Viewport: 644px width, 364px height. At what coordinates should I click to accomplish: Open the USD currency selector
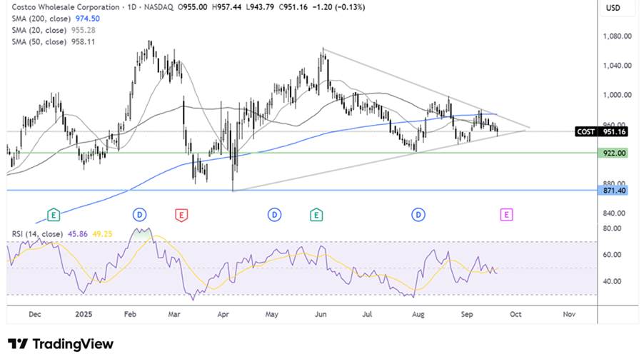[613, 8]
